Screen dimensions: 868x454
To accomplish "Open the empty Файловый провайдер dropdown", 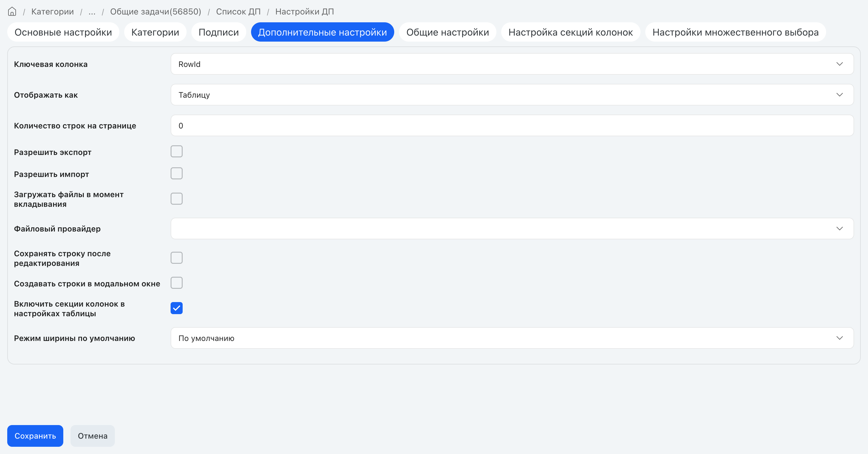I will click(x=512, y=229).
